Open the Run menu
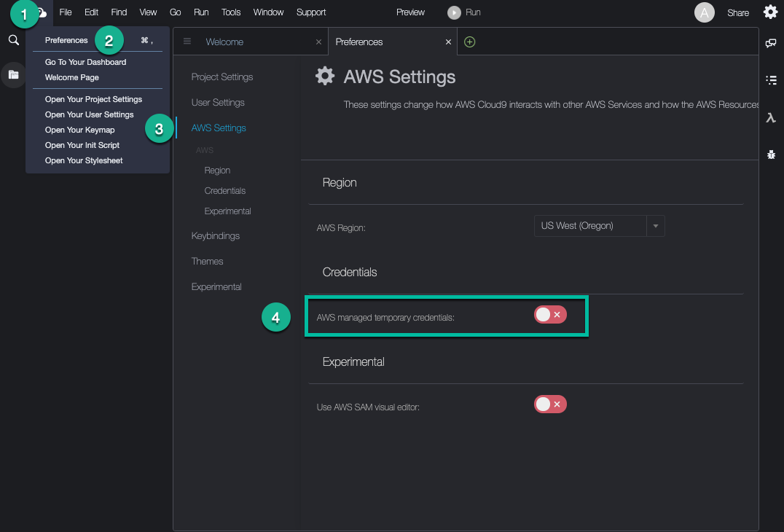The image size is (784, 532). (x=201, y=12)
